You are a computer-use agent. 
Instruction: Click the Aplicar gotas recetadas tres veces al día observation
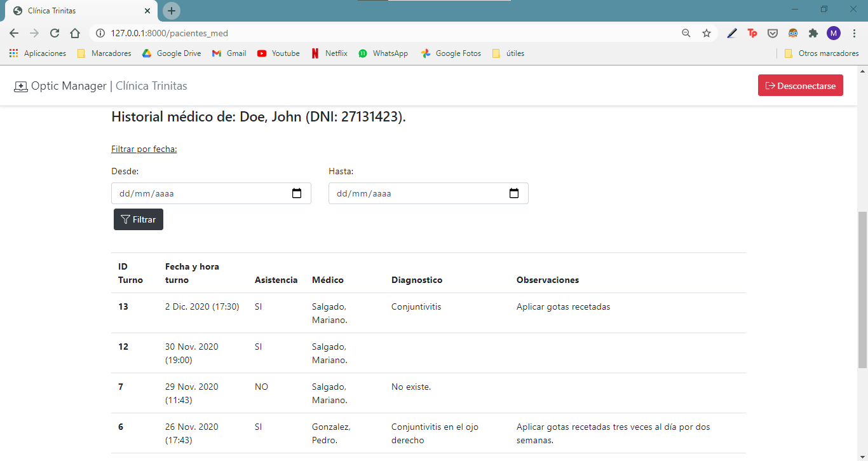[x=613, y=433]
